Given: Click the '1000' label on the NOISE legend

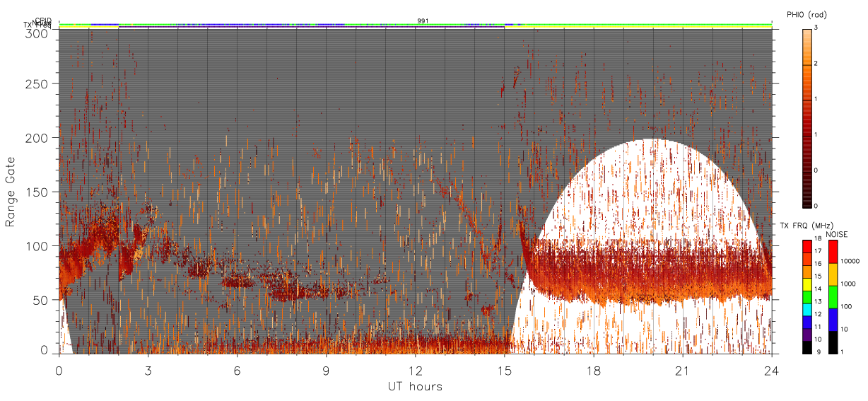Looking at the screenshot, I should click(x=848, y=284).
